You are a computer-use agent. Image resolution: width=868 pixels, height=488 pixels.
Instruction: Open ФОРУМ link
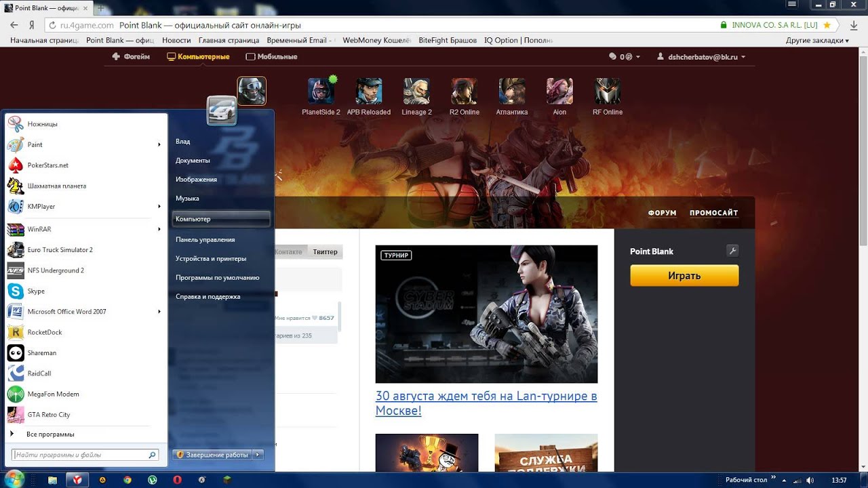coord(662,213)
